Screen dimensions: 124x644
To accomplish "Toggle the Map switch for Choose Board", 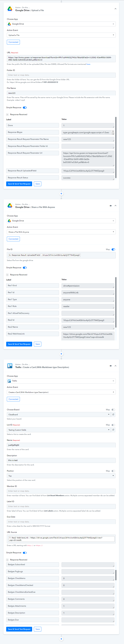I will [x=114, y=410].
